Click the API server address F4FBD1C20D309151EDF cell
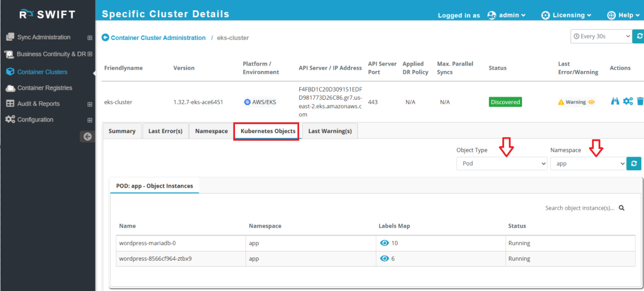The image size is (644, 291). click(x=330, y=102)
